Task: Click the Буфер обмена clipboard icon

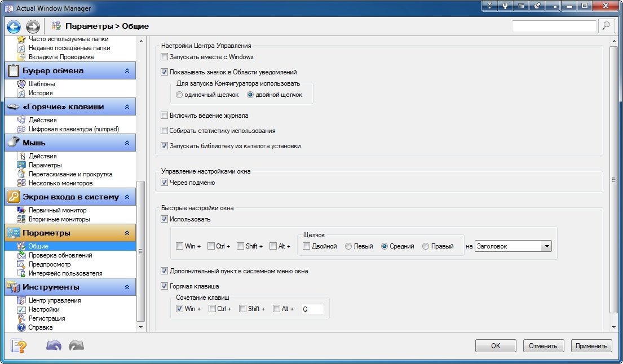Action: (14, 70)
